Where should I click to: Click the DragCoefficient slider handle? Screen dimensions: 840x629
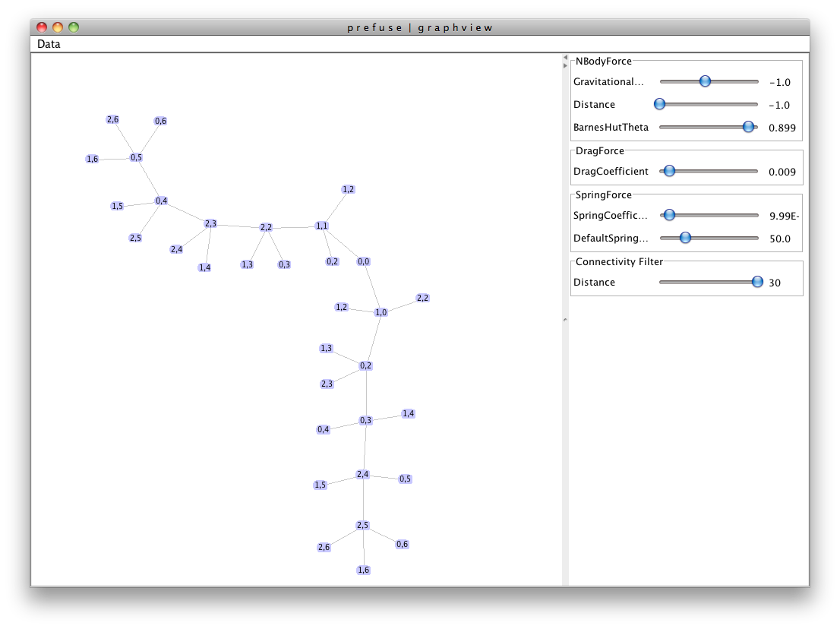click(x=669, y=171)
